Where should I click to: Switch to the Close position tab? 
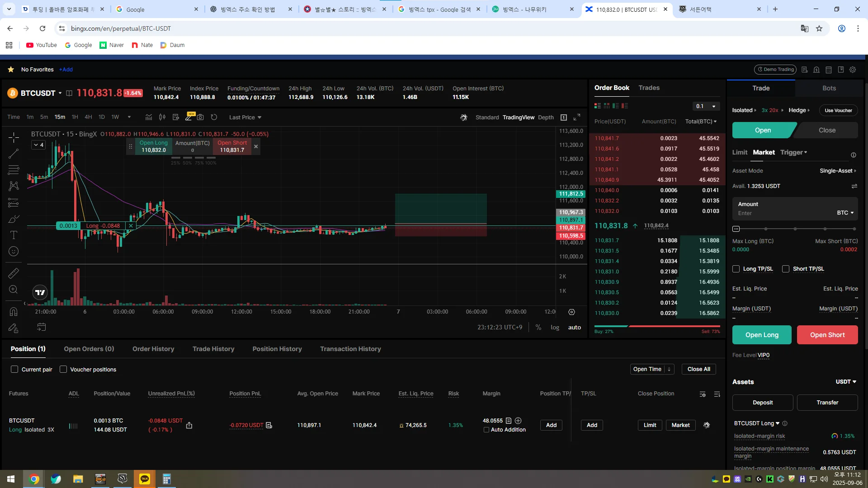pos(827,130)
